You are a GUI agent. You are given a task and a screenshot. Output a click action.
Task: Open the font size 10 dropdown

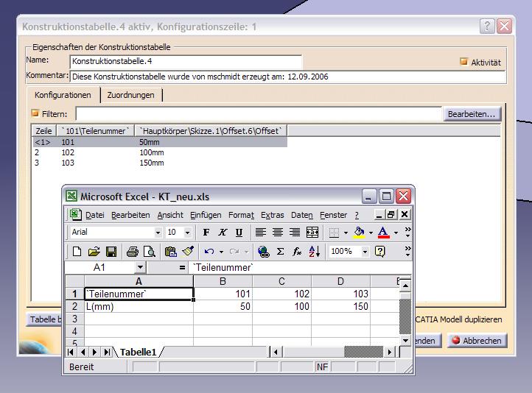pyautogui.click(x=187, y=233)
